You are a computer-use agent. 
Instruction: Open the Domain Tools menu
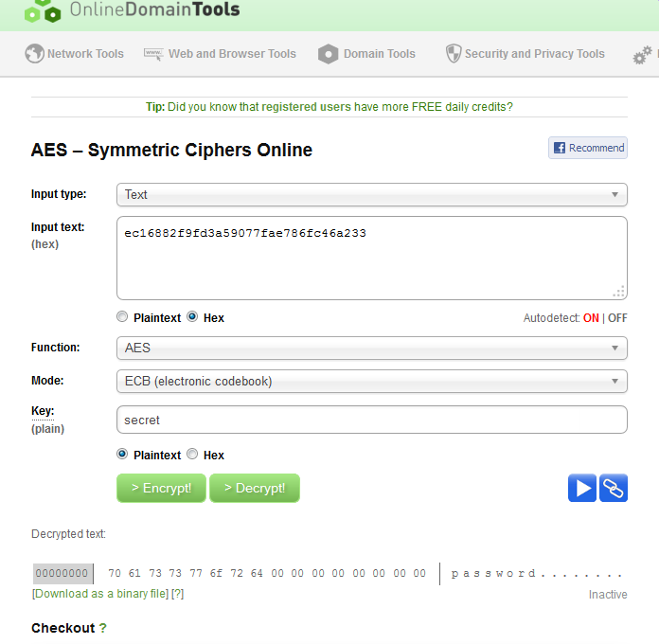coord(379,54)
